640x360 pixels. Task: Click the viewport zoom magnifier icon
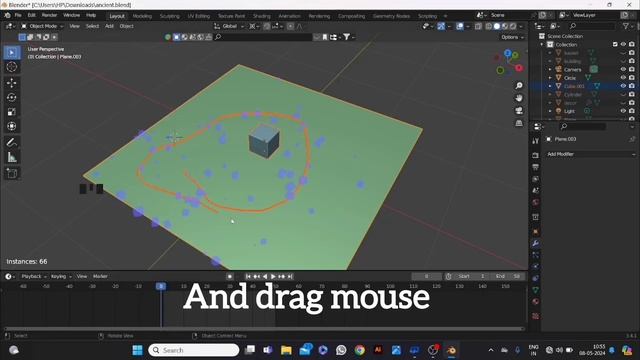519,86
